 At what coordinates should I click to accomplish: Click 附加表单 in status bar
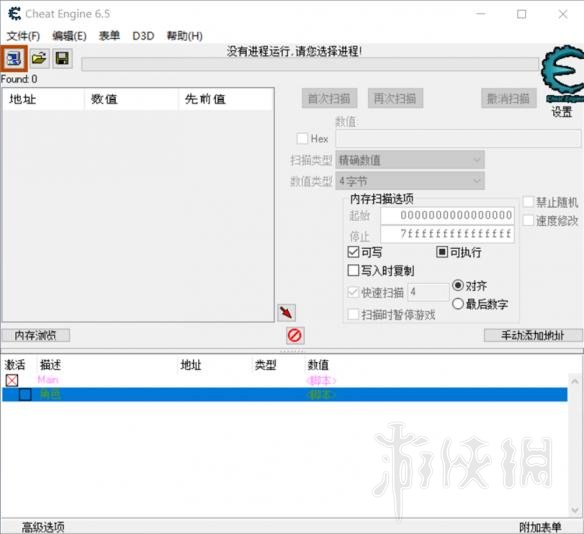point(540,527)
